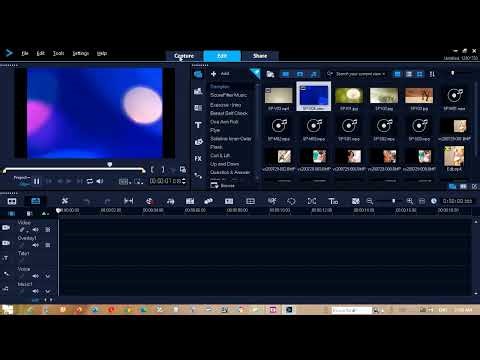480x360 pixels.
Task: Open the Subtitle Editor icon
Action: [x=229, y=201]
